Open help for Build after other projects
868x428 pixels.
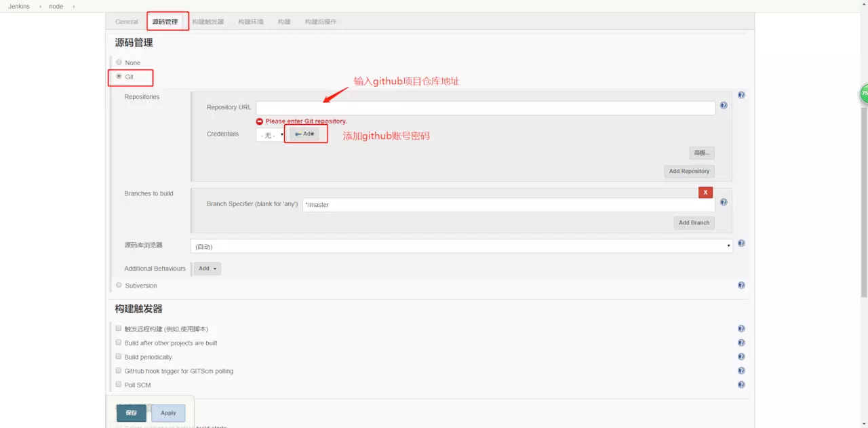point(741,343)
